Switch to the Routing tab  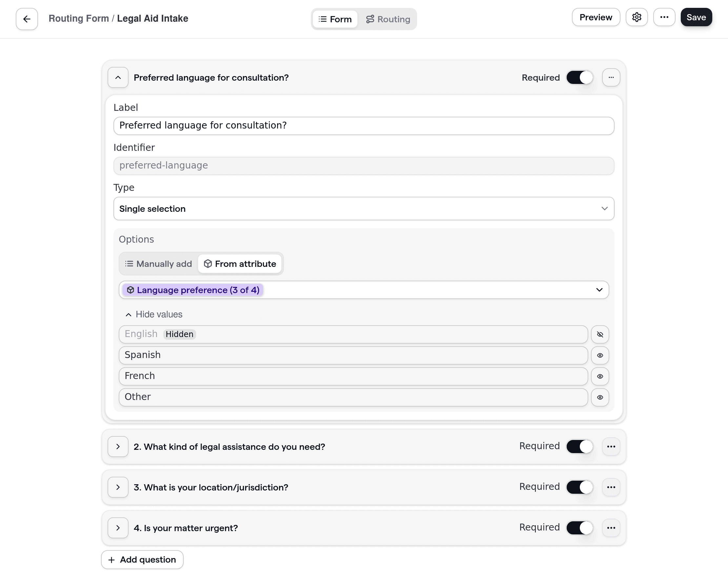[x=388, y=19]
